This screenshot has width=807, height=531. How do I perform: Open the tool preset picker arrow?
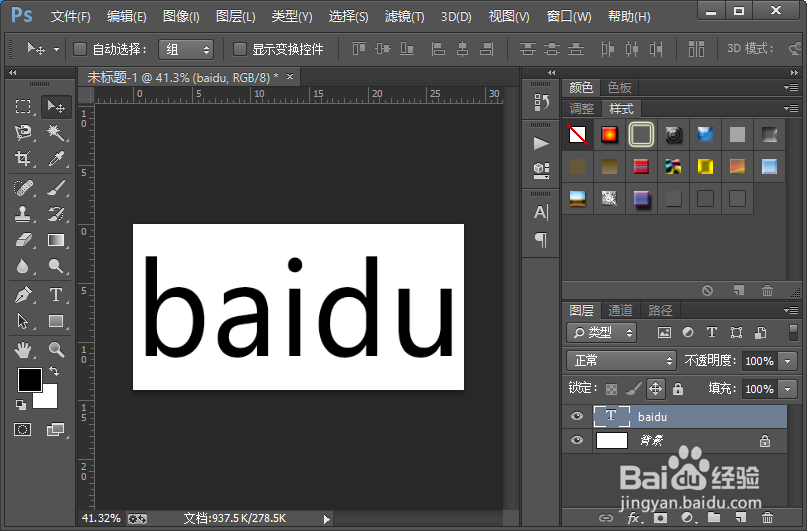56,49
